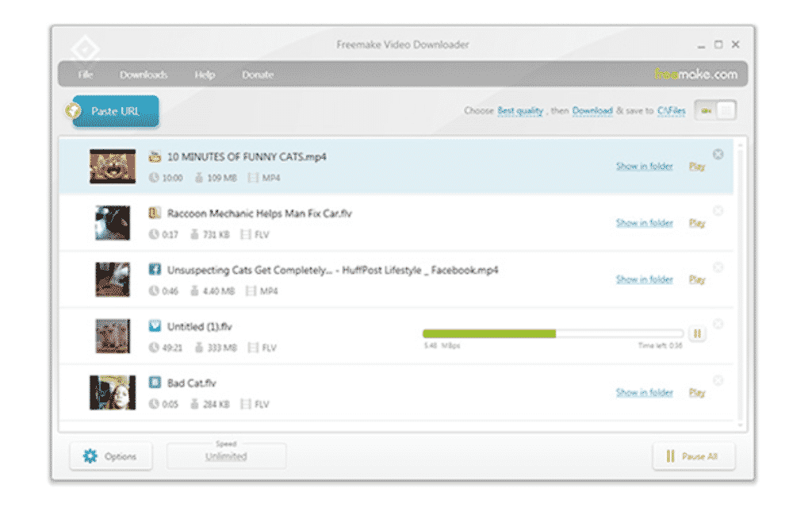
Task: Open the Help menu
Action: [205, 75]
